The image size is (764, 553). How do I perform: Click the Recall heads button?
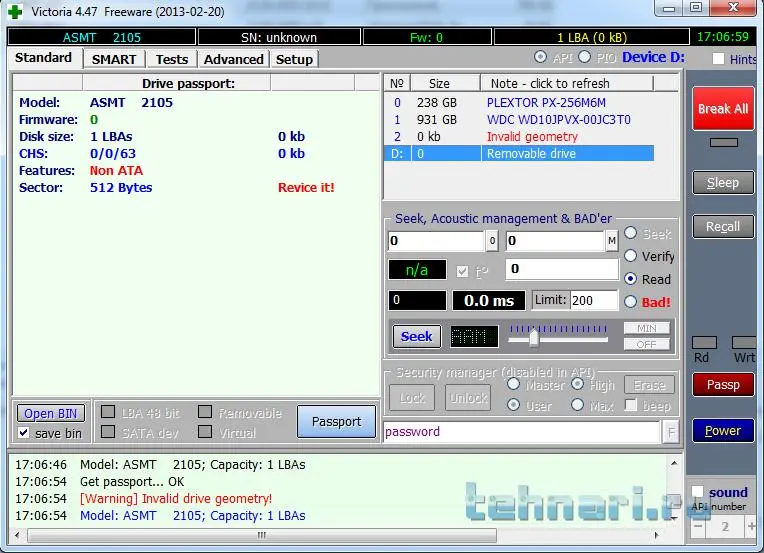click(722, 226)
